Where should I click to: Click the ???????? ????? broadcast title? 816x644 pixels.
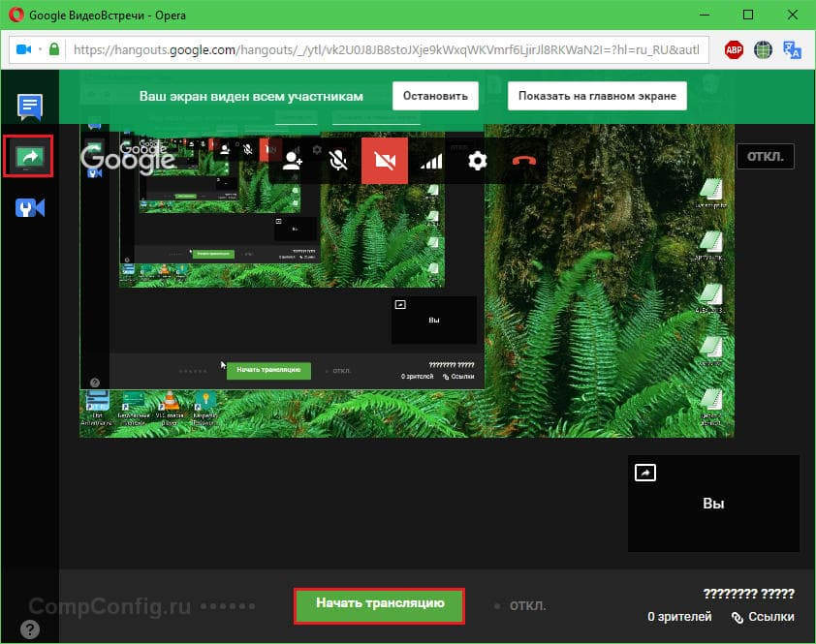click(748, 594)
